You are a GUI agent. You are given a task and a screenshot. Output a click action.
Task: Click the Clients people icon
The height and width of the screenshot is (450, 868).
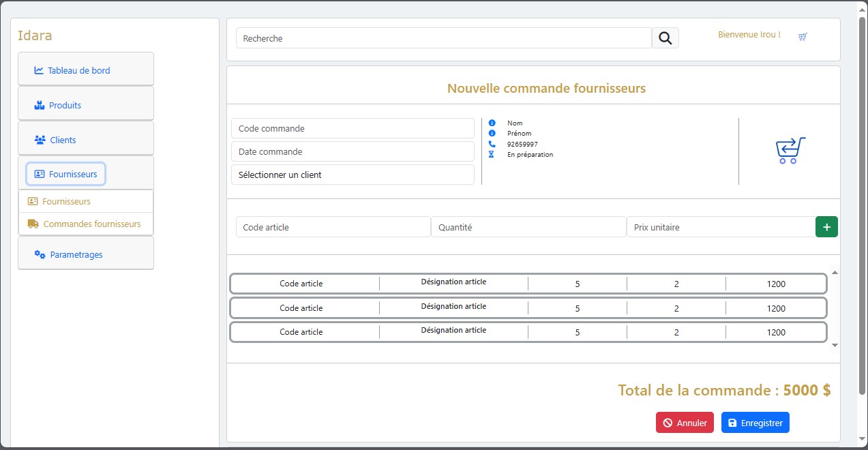[x=41, y=140]
